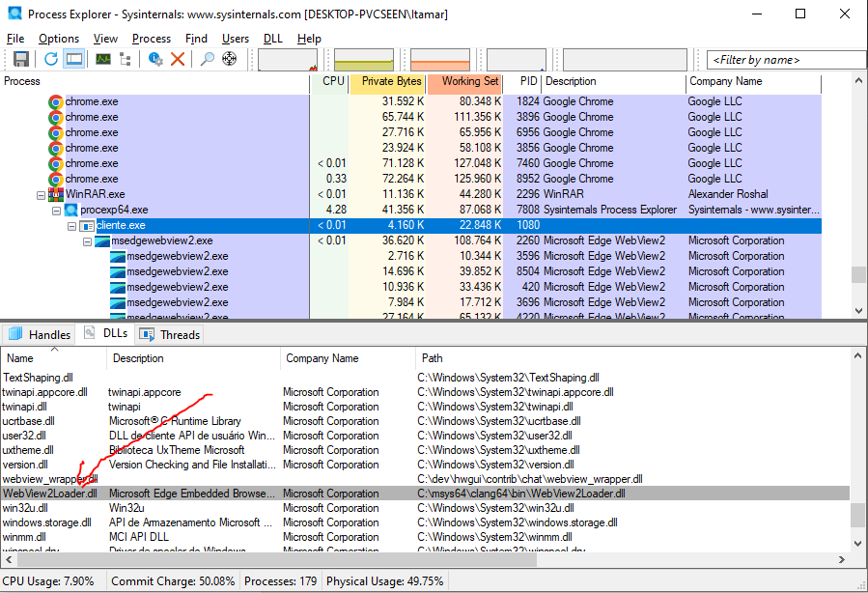Collapse the procexp64.exe tree node
Screen dimensions: 868x593
56,211
